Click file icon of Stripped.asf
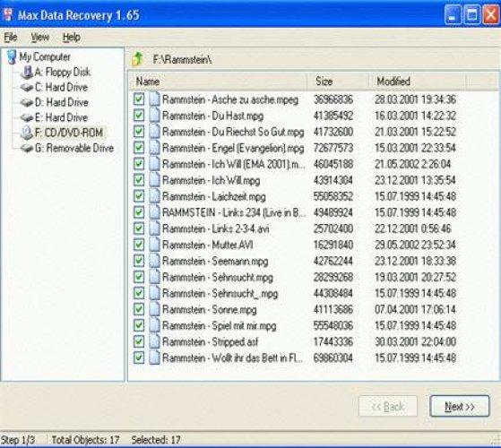The height and width of the screenshot is (448, 501). tap(154, 341)
